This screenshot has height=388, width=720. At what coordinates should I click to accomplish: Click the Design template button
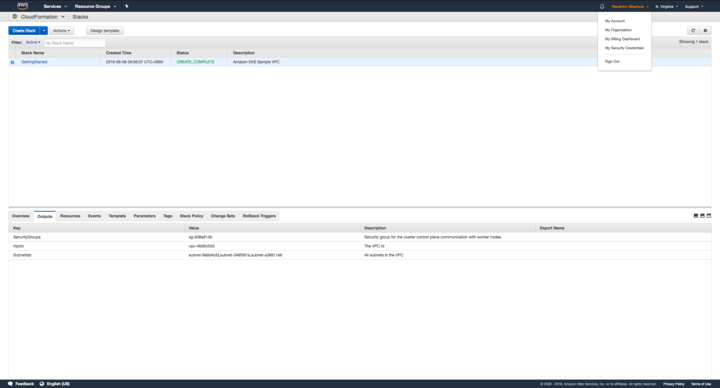point(105,30)
